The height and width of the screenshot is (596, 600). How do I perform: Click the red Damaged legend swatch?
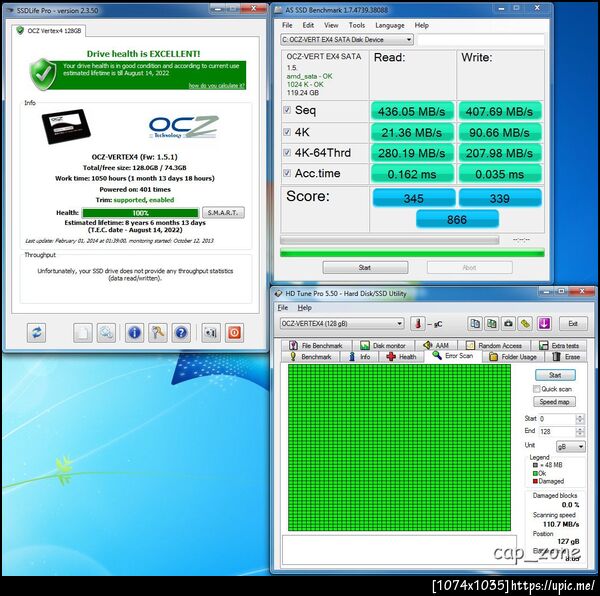tap(535, 481)
